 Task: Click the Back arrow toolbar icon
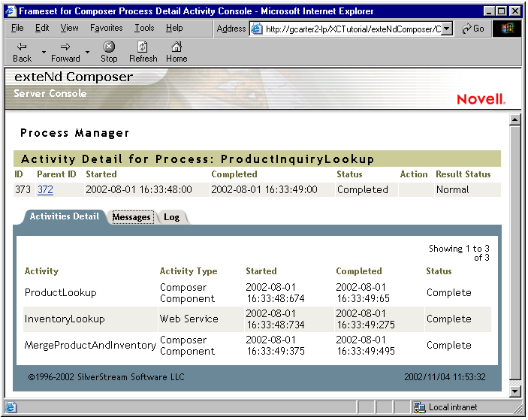22,47
